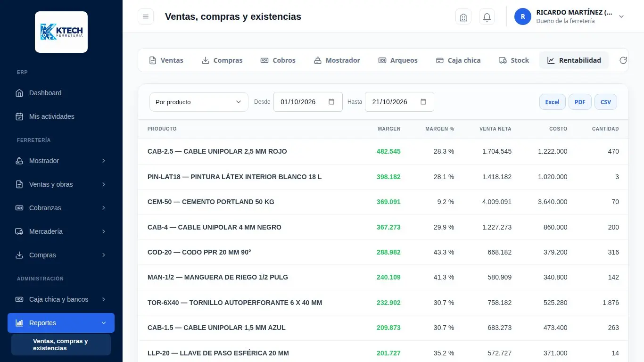
Task: Open the building/company icon in header
Action: [x=463, y=17]
